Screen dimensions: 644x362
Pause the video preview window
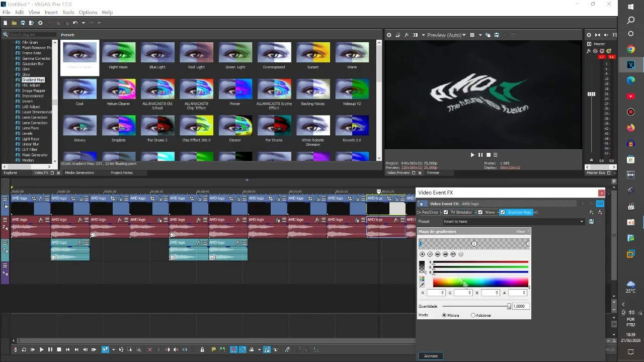pyautogui.click(x=480, y=155)
